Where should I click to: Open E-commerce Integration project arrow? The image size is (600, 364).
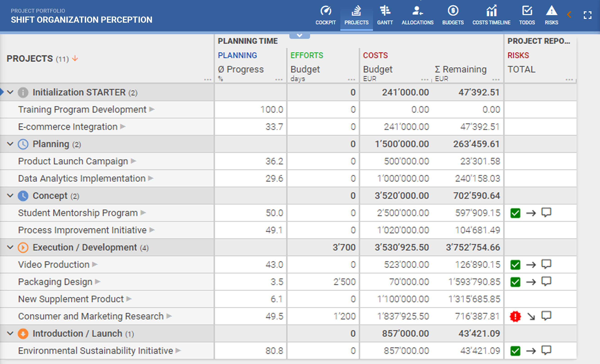coord(123,127)
